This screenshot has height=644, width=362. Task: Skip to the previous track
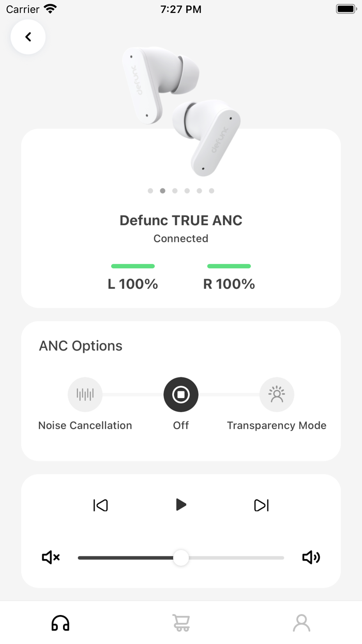[x=100, y=505]
